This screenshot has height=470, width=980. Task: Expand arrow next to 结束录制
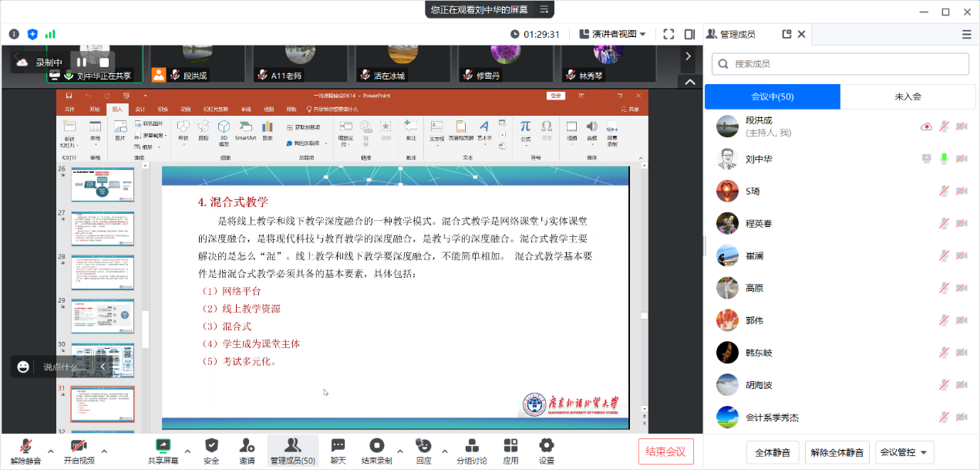click(399, 451)
